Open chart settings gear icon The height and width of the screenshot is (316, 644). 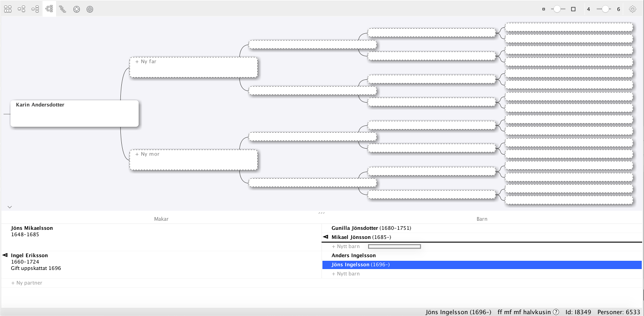click(x=633, y=9)
